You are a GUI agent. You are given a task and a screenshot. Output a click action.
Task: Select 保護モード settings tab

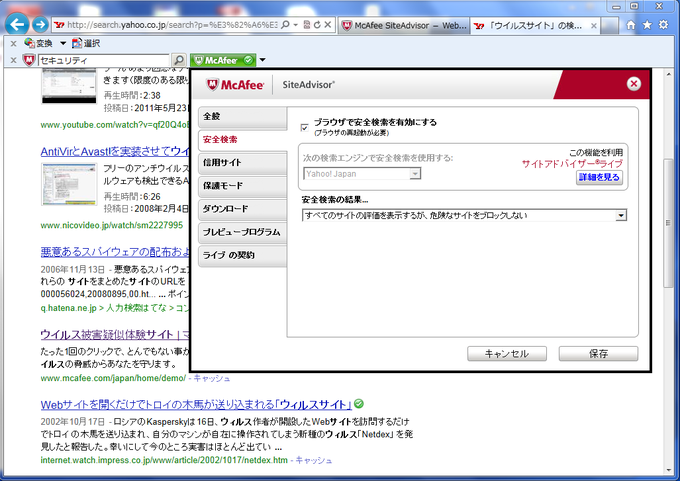242,186
